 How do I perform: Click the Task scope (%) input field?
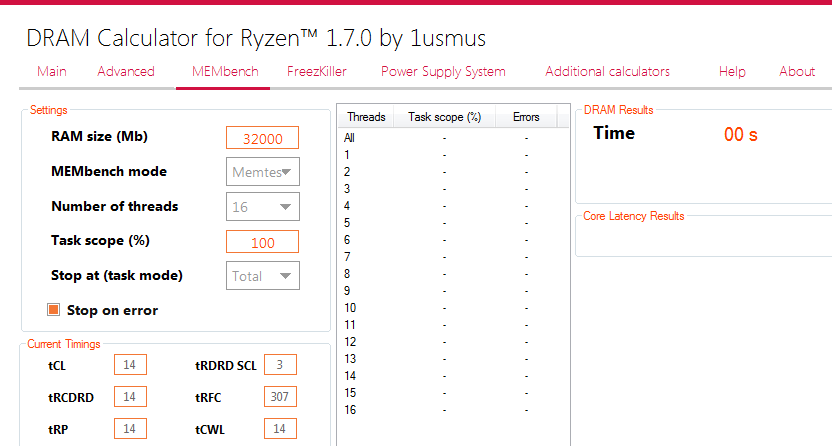[263, 242]
